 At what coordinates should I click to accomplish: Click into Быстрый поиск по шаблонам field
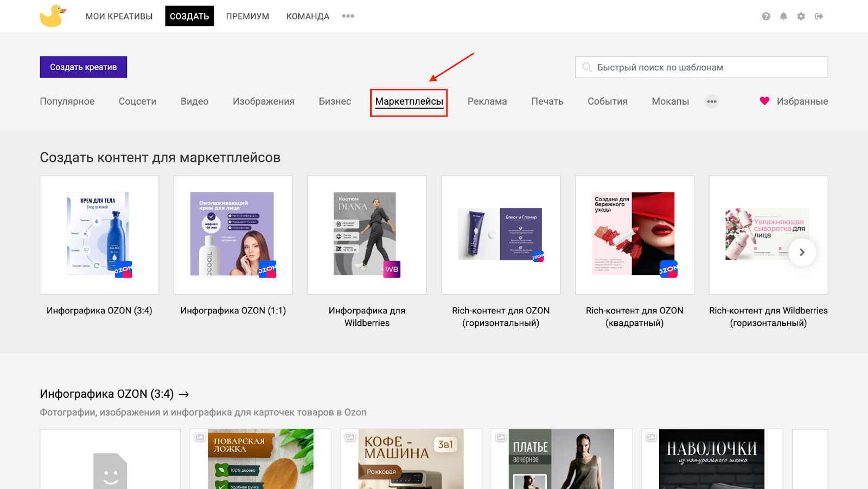701,67
